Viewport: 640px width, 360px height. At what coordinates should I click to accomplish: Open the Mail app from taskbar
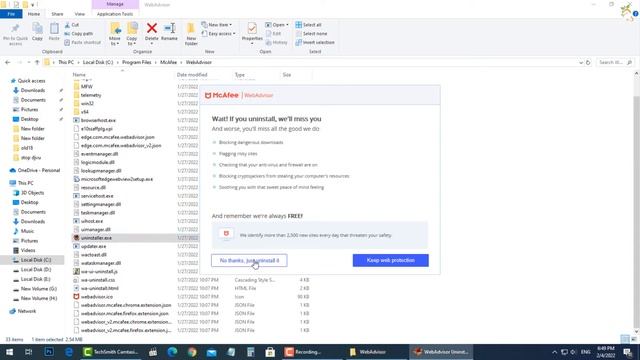tap(211, 352)
